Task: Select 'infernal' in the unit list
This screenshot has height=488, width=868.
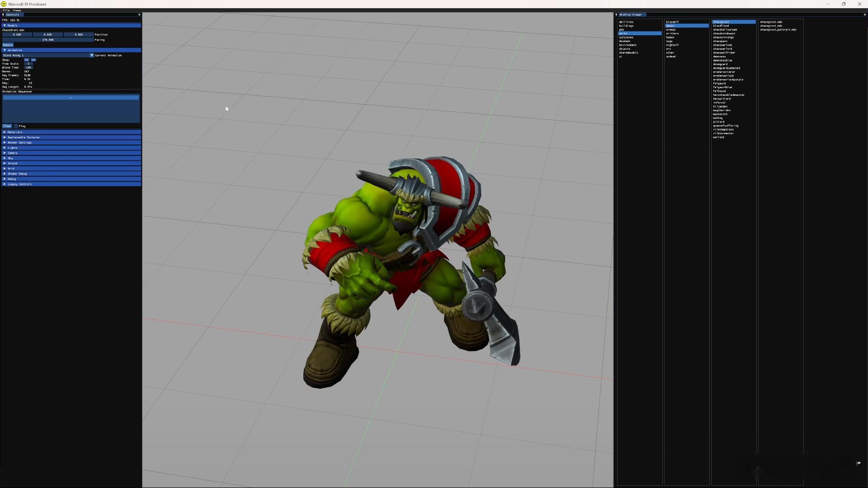Action: click(719, 103)
